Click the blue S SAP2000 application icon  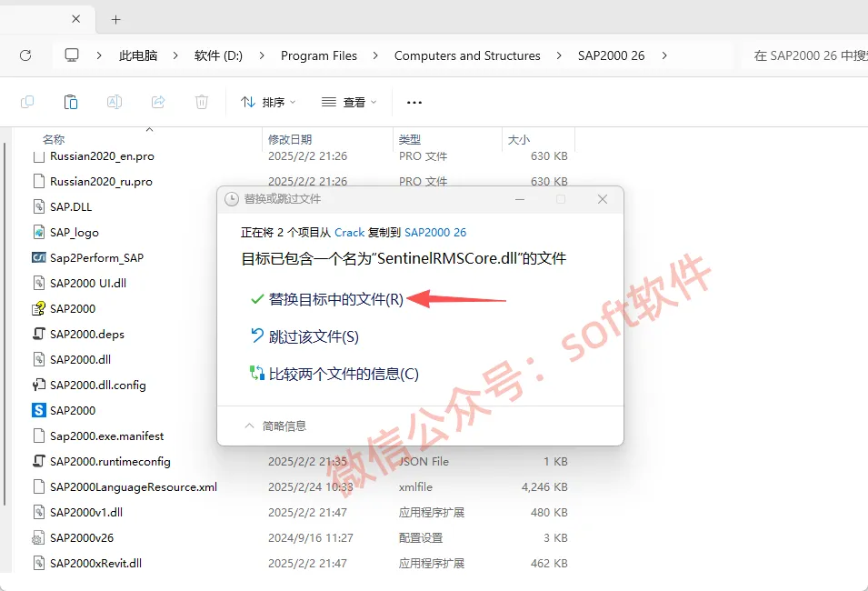pos(39,410)
